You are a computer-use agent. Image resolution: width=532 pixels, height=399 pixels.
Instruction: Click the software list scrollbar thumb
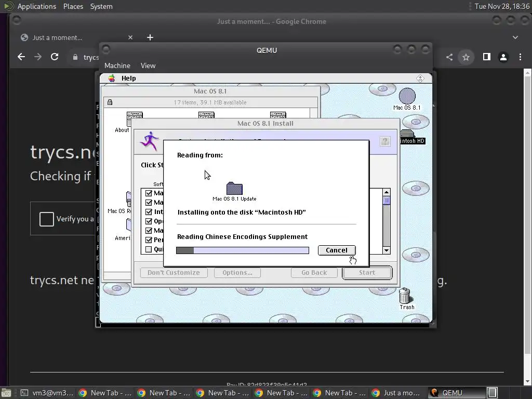[387, 201]
